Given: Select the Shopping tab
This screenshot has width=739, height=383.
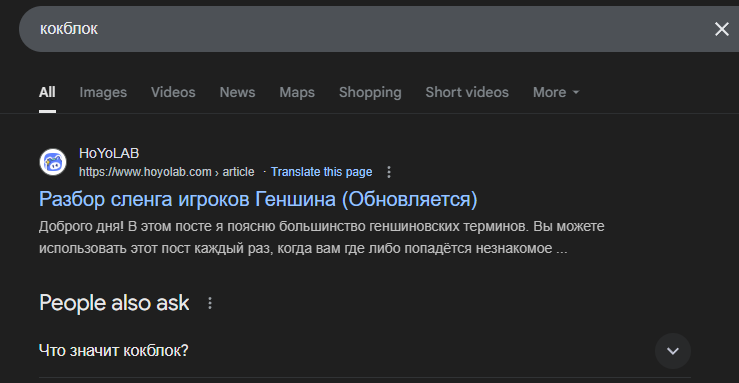Looking at the screenshot, I should pos(370,92).
